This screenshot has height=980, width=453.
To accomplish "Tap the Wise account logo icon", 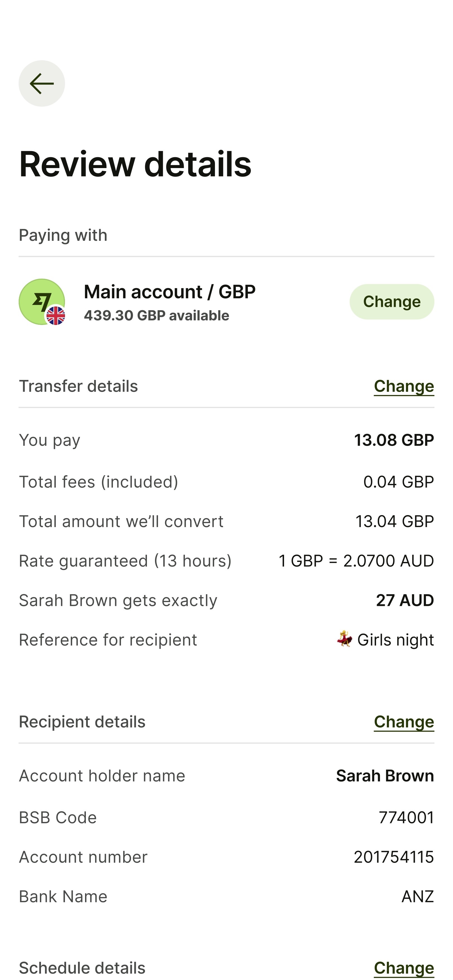I will [x=39, y=300].
